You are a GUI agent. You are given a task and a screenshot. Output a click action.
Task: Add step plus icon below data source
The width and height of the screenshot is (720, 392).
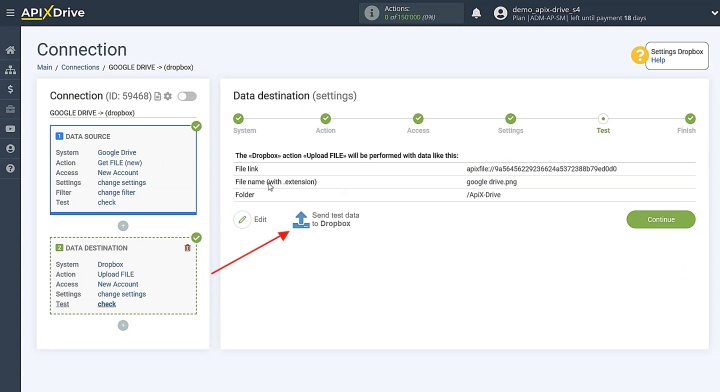(123, 226)
